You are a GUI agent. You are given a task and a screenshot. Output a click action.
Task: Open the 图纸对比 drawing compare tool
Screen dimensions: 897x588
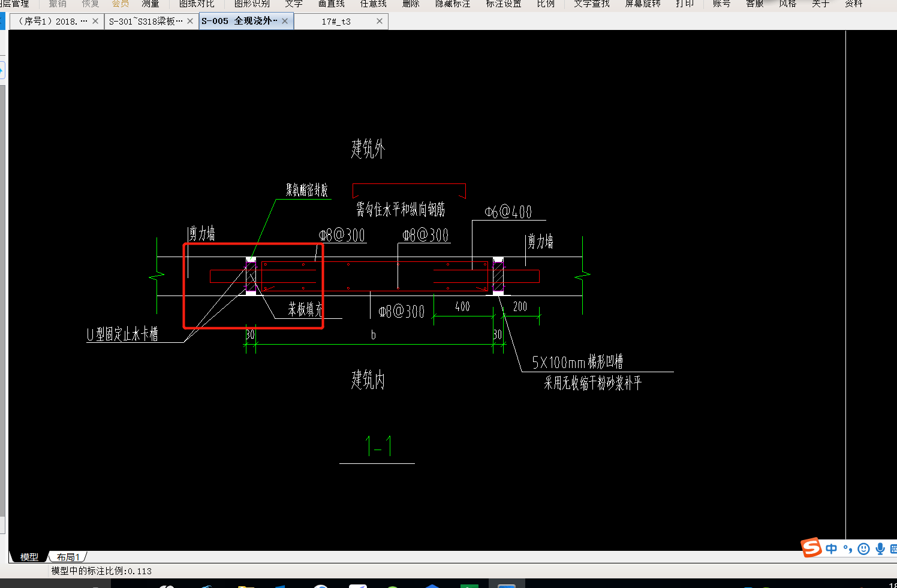[197, 4]
